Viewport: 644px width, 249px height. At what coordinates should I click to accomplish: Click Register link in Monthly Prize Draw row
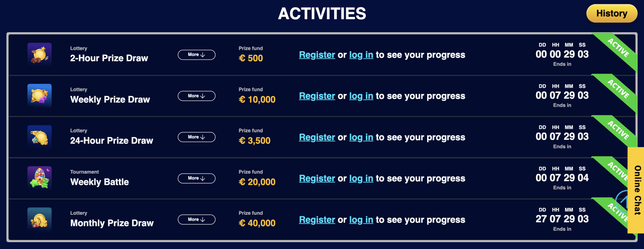click(317, 220)
